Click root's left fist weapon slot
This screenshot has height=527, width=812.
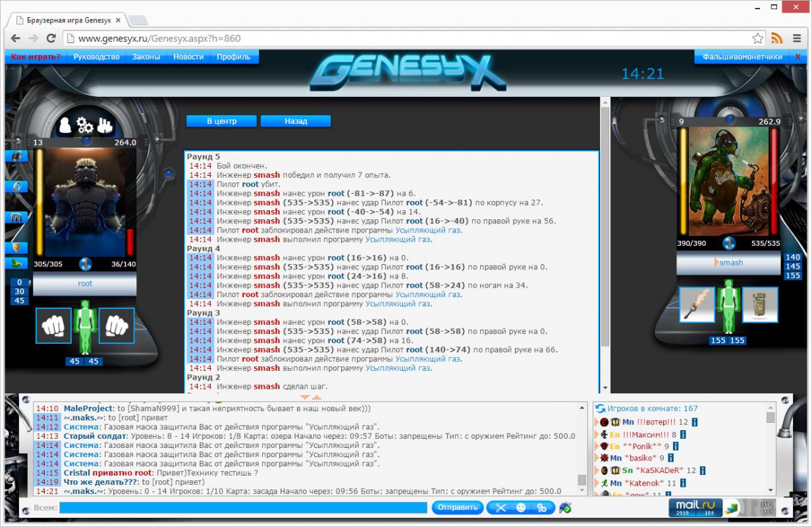(x=53, y=325)
